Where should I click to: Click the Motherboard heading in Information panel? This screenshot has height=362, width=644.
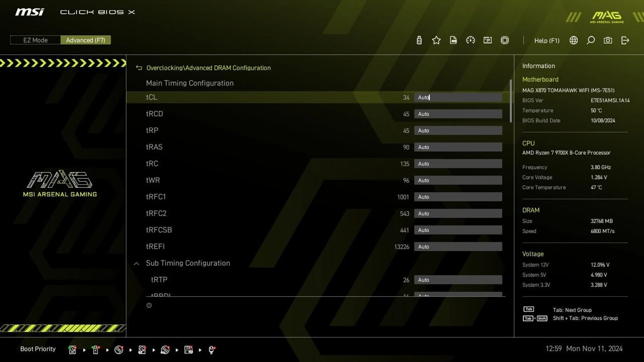pos(540,79)
